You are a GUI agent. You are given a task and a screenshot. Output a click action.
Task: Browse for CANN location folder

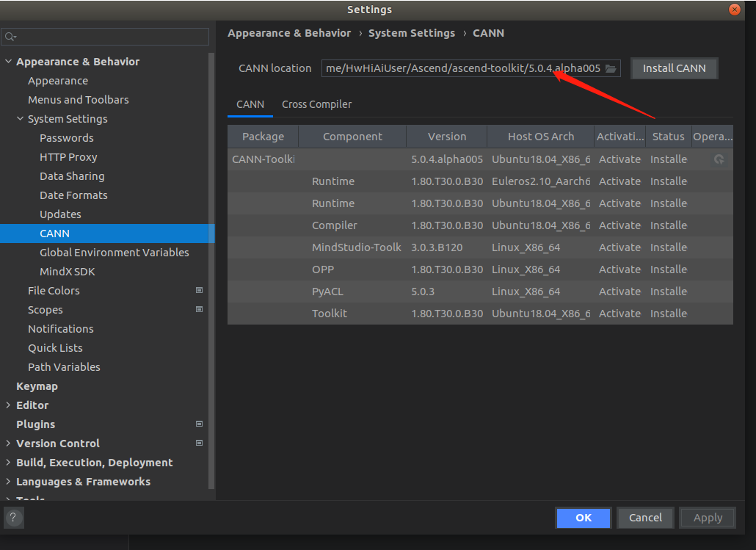click(611, 68)
